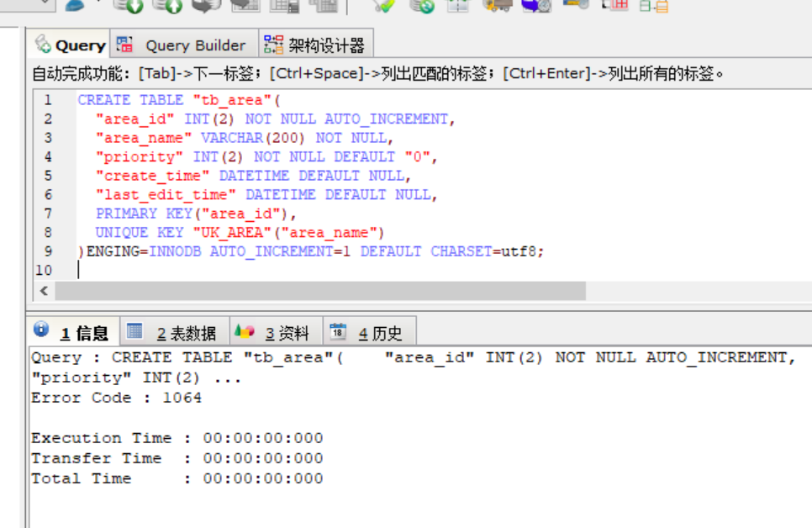Click the "last_edit_time" DATETIME line in the editor
812x528 pixels.
(x=266, y=195)
